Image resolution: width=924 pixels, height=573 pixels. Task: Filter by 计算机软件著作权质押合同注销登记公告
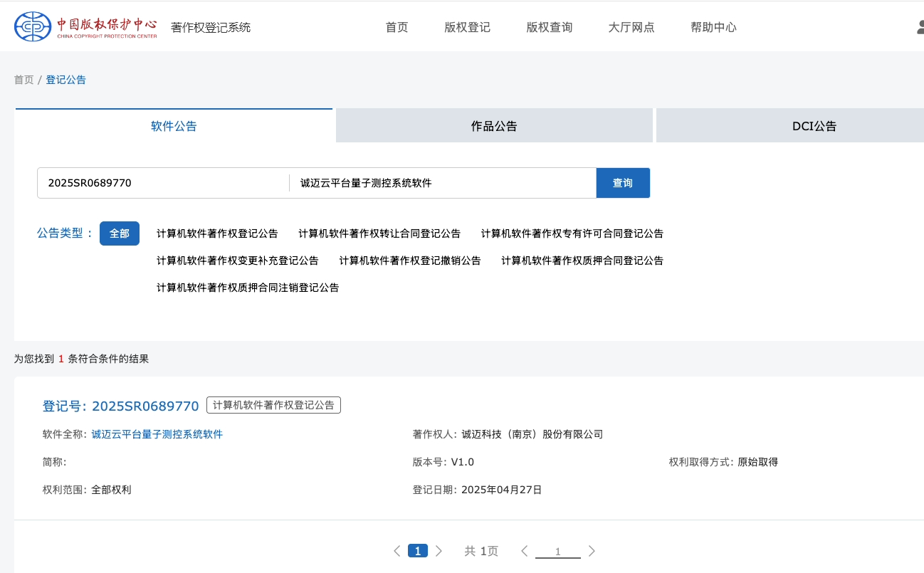click(x=248, y=288)
